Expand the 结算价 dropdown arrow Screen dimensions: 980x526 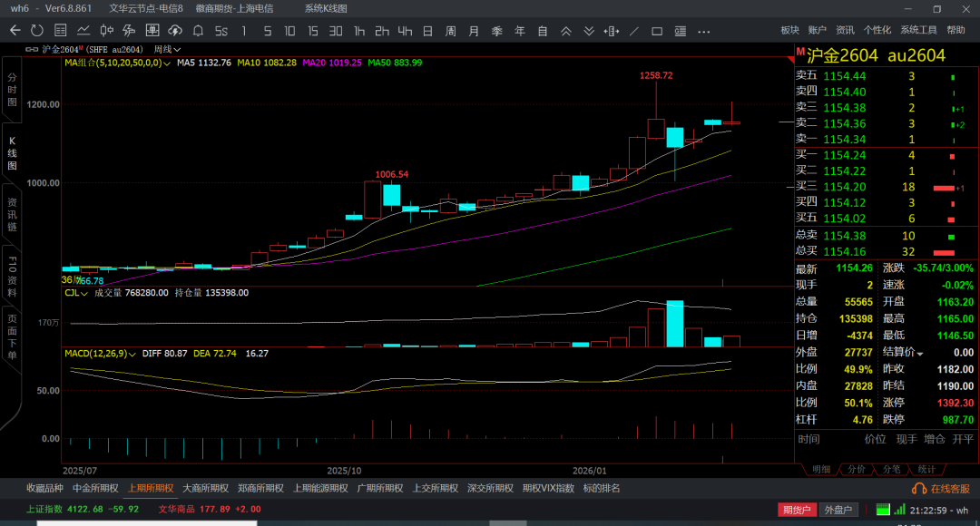click(x=919, y=353)
